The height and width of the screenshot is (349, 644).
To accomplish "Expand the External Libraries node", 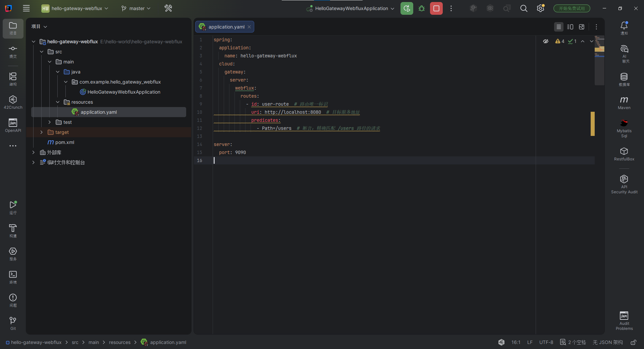I will coord(34,152).
